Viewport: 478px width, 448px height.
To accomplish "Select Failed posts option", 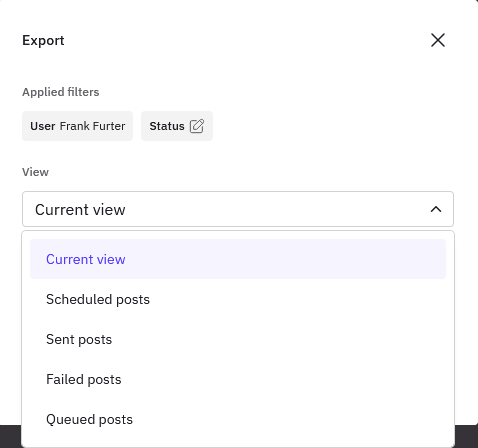I will [238, 379].
